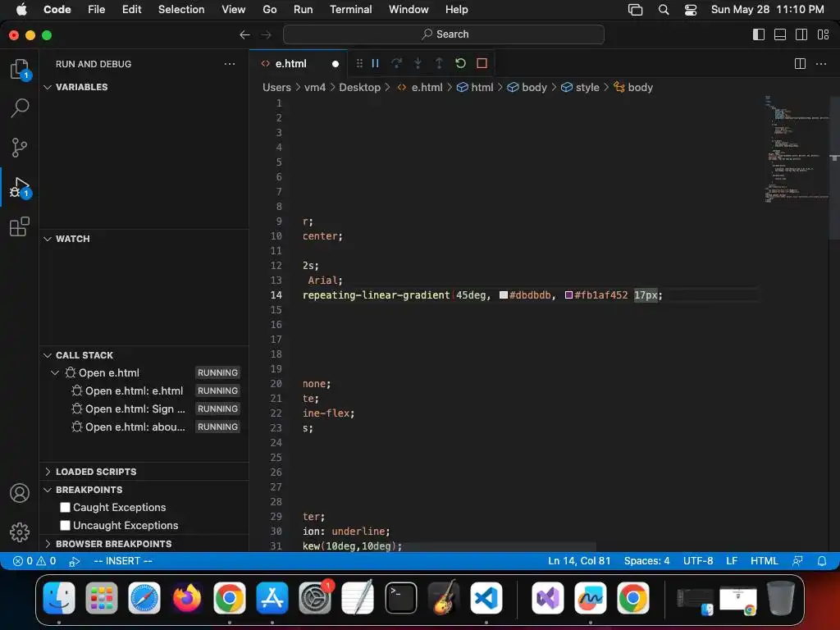Click the Ln 14, Col 81 status entry
Image resolution: width=840 pixels, height=630 pixels.
click(x=579, y=561)
